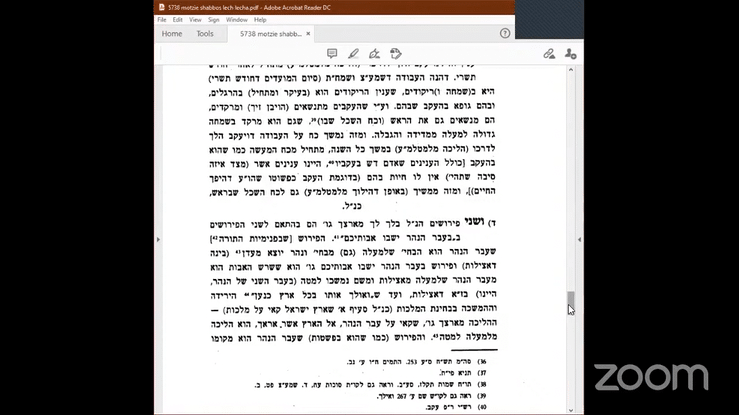
Task: Click the scroll down arrow at bottom
Action: coord(570,410)
